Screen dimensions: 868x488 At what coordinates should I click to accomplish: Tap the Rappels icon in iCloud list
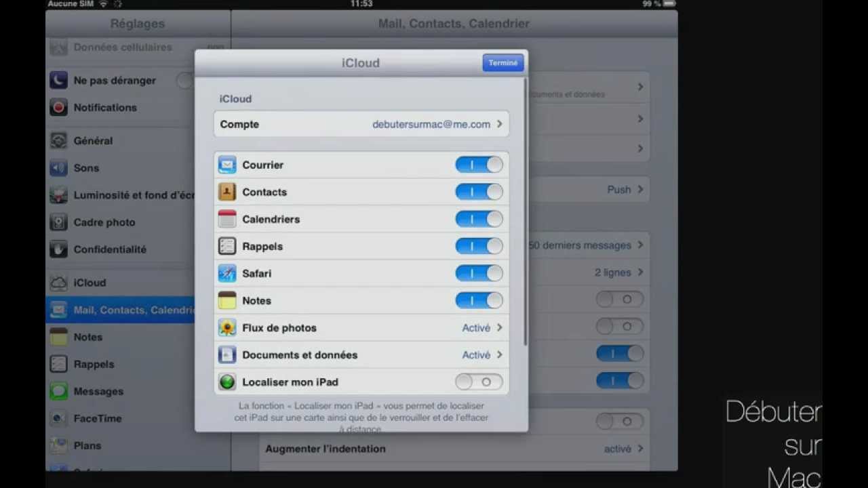(227, 246)
